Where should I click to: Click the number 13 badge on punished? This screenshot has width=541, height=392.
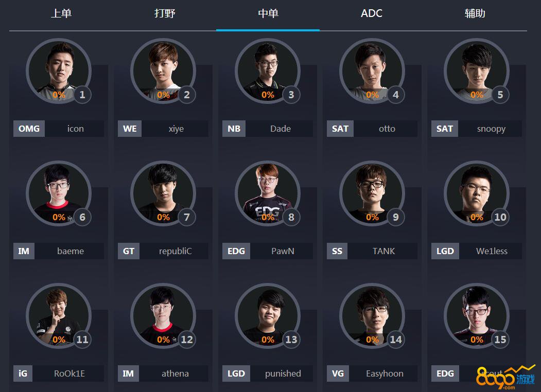pyautogui.click(x=291, y=339)
